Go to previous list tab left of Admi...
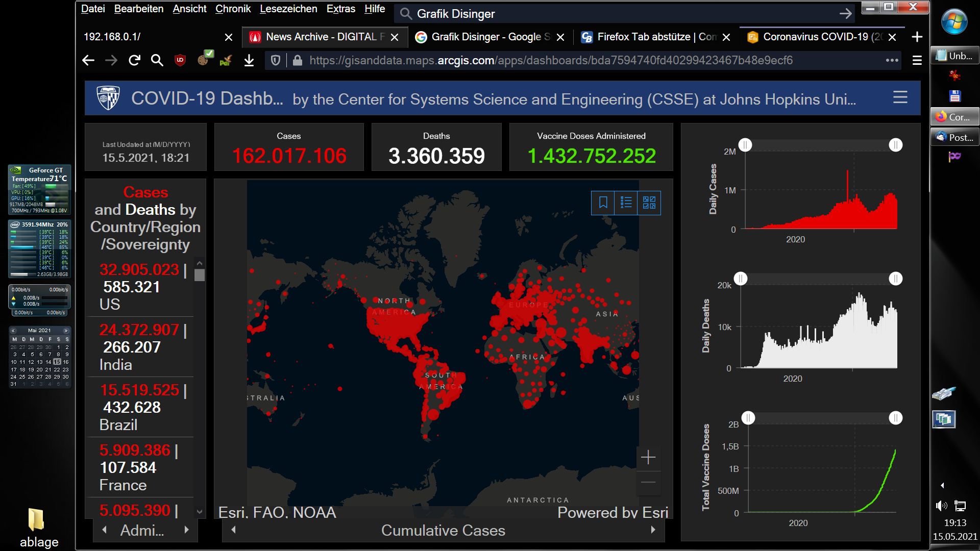980x551 pixels. [105, 530]
